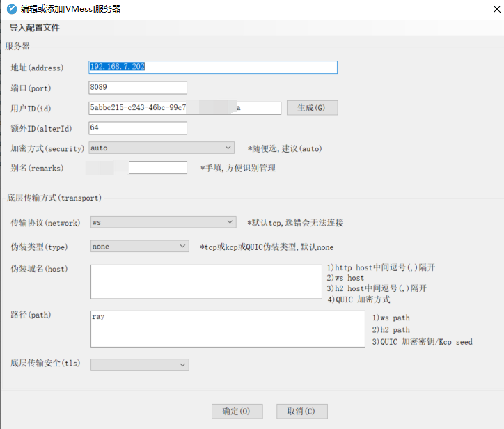This screenshot has width=504, height=429.
Task: Click the 取消(C) cancel button
Action: pyautogui.click(x=302, y=412)
